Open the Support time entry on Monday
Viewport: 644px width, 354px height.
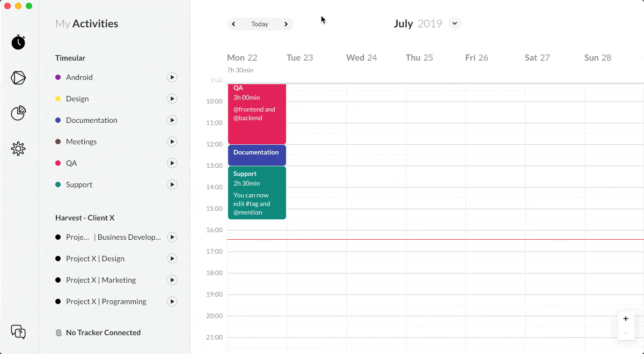257,192
